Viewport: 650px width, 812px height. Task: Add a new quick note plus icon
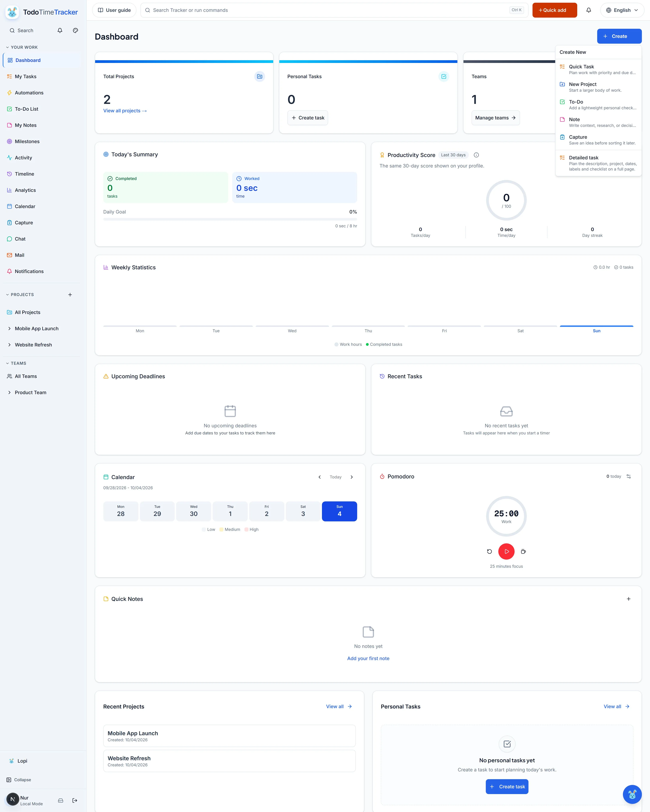coord(628,599)
